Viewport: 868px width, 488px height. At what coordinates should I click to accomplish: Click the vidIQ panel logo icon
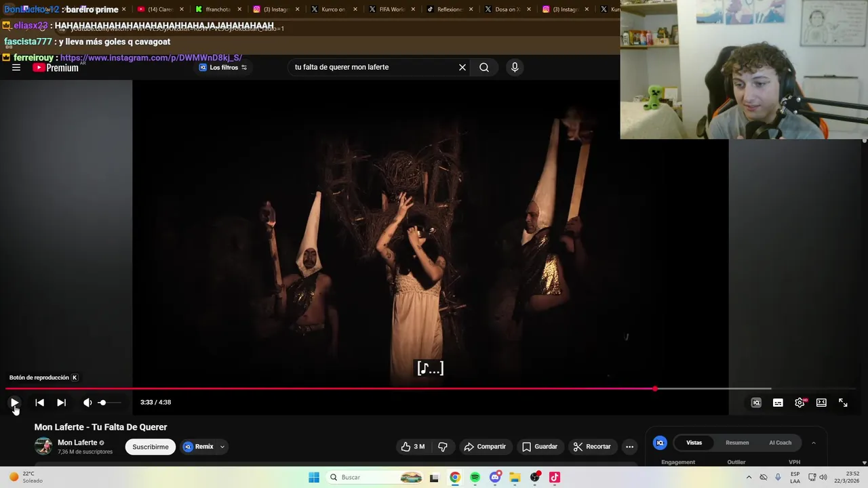click(x=660, y=443)
